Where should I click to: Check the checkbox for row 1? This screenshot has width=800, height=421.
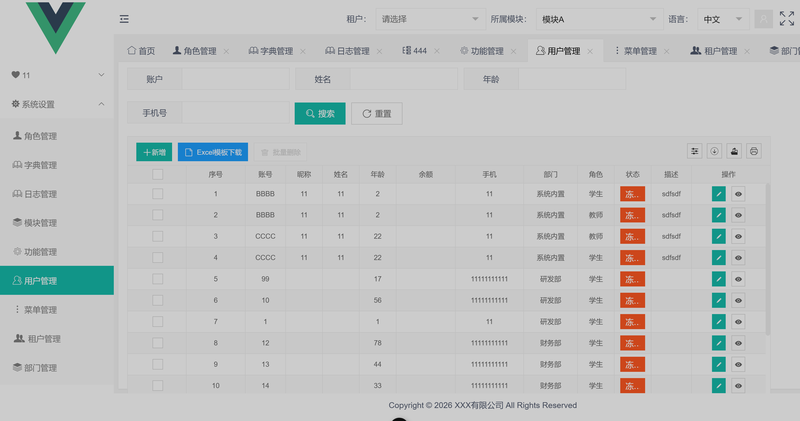pos(158,194)
